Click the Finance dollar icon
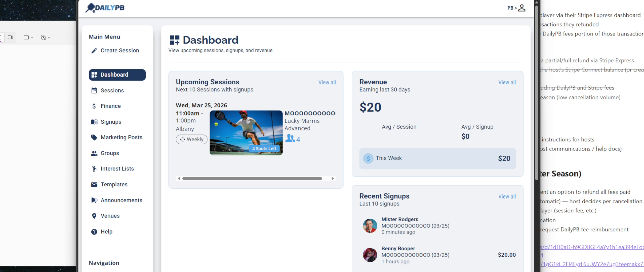 coord(94,106)
